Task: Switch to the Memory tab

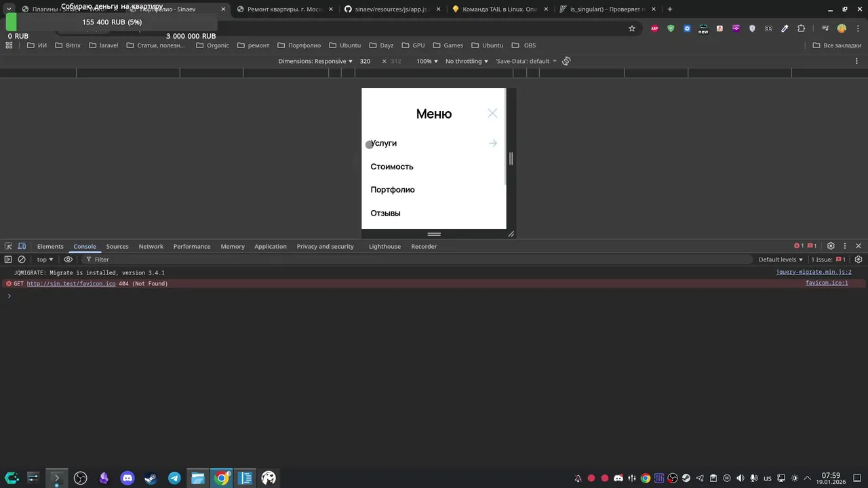Action: [233, 247]
